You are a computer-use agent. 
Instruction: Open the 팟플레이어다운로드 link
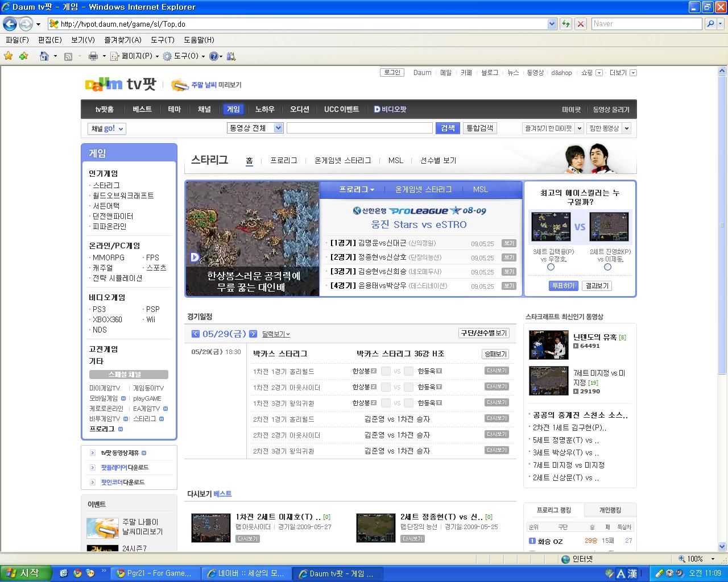[125, 467]
